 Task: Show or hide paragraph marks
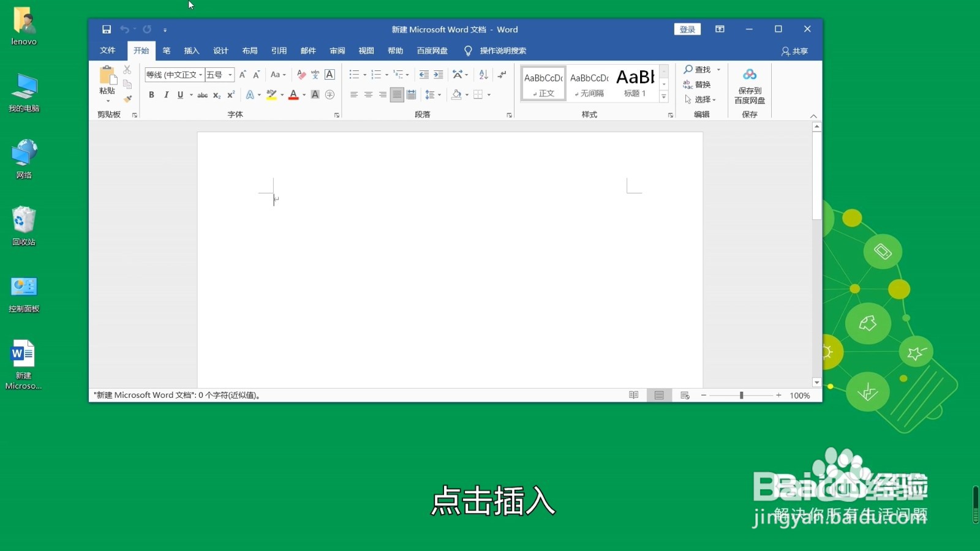click(x=502, y=75)
